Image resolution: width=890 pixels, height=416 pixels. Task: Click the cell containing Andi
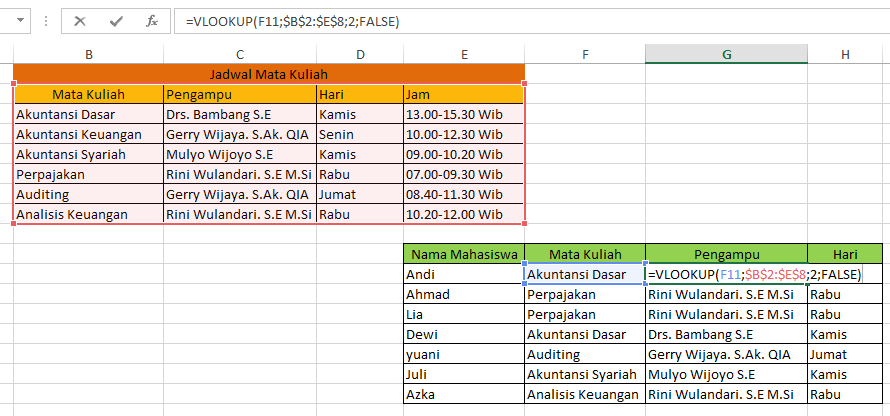click(464, 274)
